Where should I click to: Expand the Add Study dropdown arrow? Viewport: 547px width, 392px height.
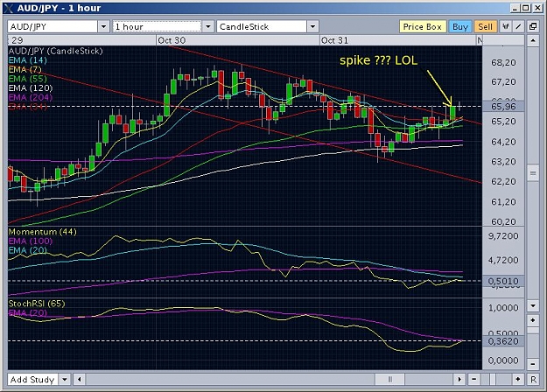pyautogui.click(x=65, y=379)
